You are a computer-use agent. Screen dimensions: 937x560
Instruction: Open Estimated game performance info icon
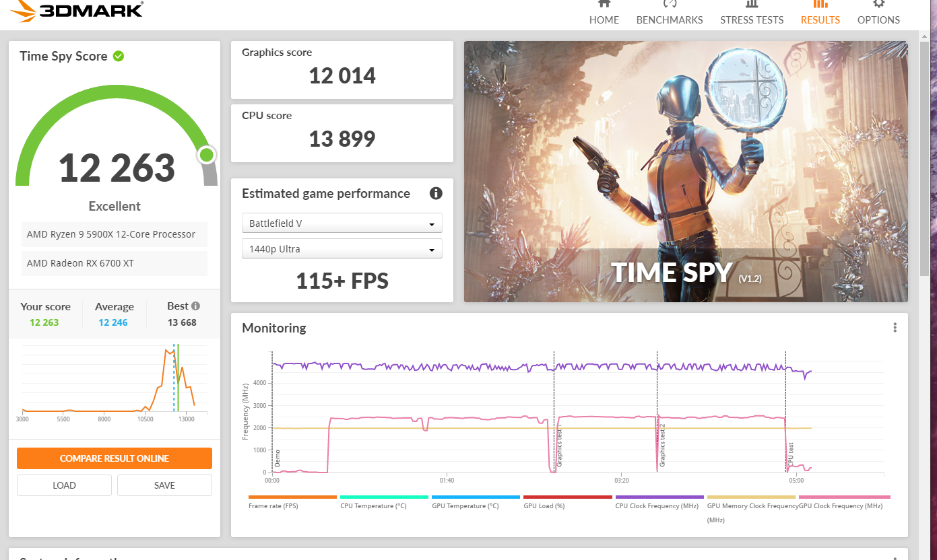tap(436, 193)
